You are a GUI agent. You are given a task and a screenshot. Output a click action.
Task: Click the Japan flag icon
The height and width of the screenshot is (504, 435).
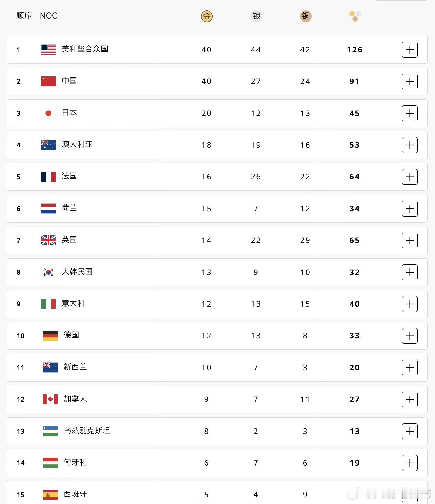[48, 113]
